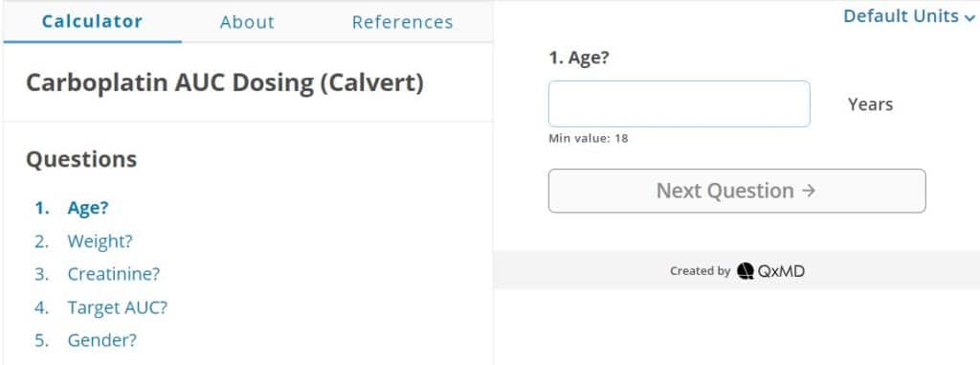Click the Years unit label
980x365 pixels.
pos(870,103)
